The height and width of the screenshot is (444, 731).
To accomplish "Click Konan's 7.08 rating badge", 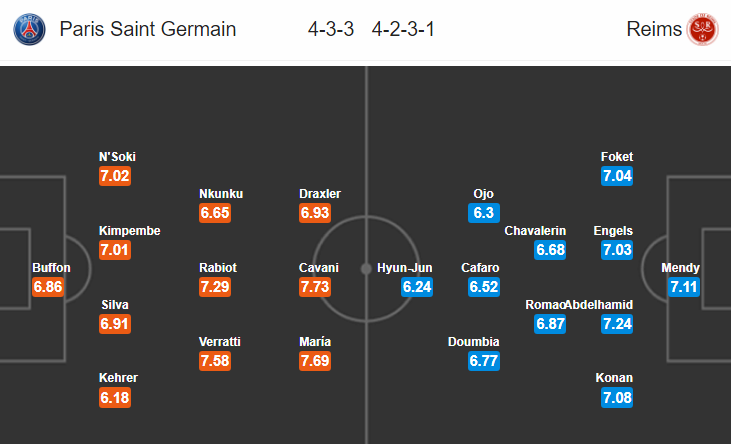I will tap(617, 398).
